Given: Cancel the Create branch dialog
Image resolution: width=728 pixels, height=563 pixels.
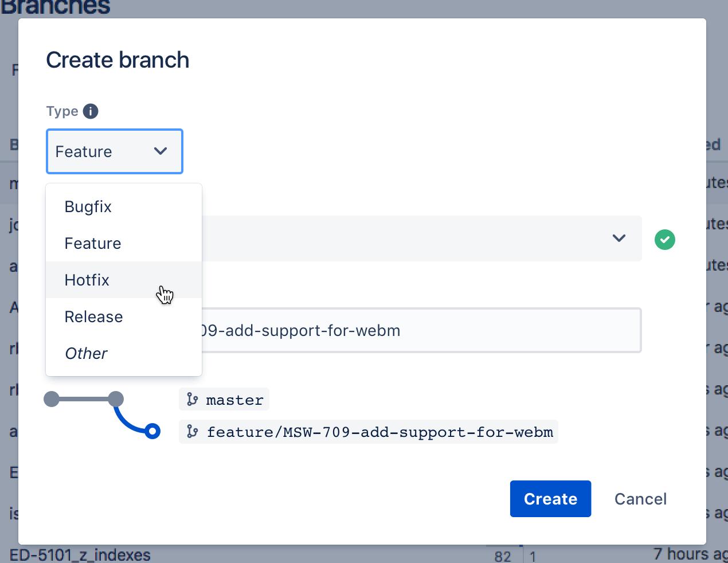Looking at the screenshot, I should [640, 499].
